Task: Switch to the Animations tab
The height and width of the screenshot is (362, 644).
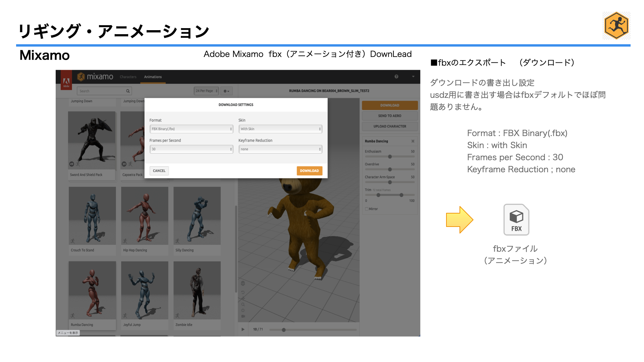Action: (153, 77)
